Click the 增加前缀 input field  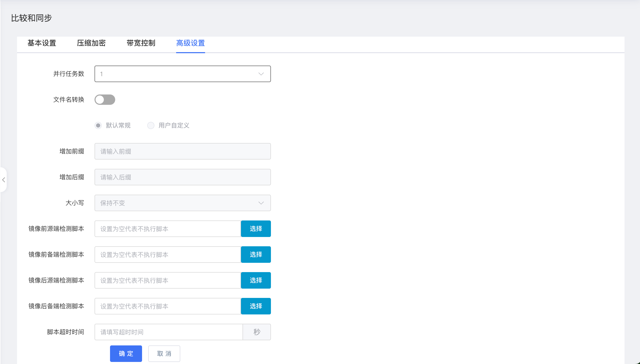183,151
